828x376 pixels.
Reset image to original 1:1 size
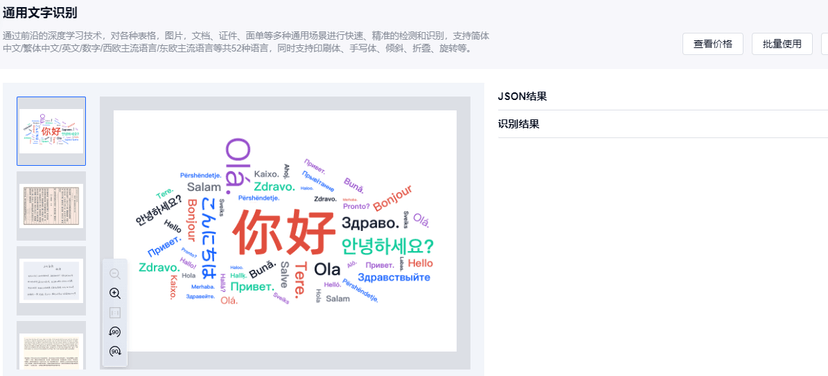click(x=115, y=313)
